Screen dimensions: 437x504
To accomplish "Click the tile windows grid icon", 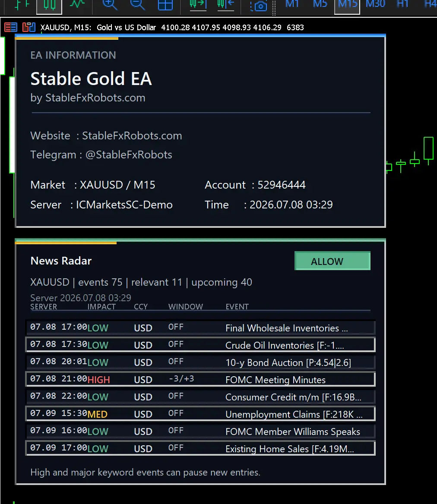I will click(165, 5).
